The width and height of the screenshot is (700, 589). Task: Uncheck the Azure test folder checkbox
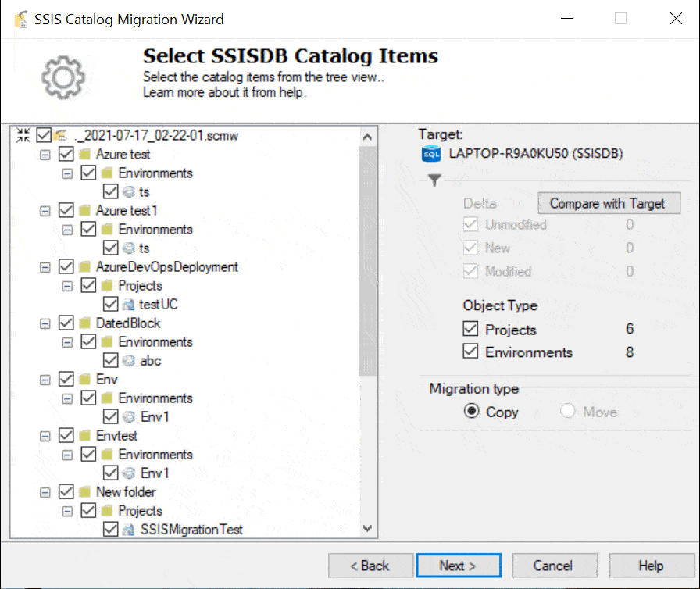click(66, 154)
